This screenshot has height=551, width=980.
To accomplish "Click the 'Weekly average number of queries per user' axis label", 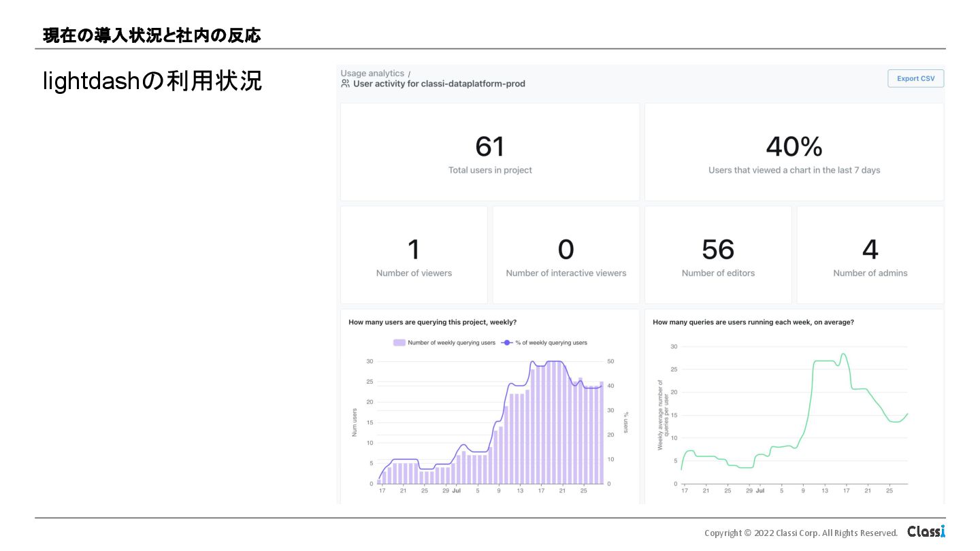I will [664, 415].
